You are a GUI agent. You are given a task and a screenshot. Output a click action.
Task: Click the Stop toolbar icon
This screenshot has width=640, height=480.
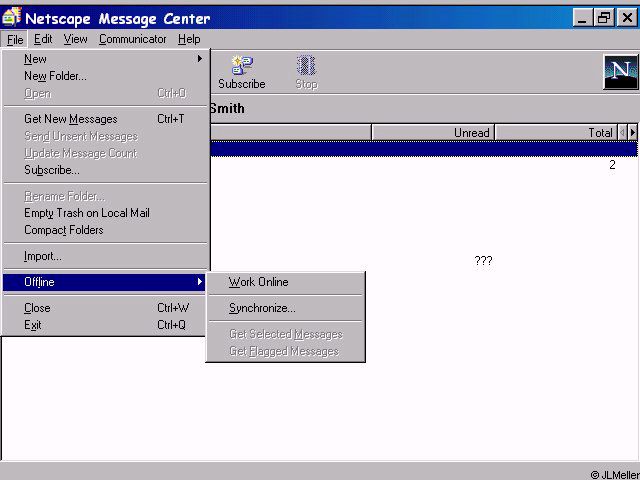tap(306, 72)
